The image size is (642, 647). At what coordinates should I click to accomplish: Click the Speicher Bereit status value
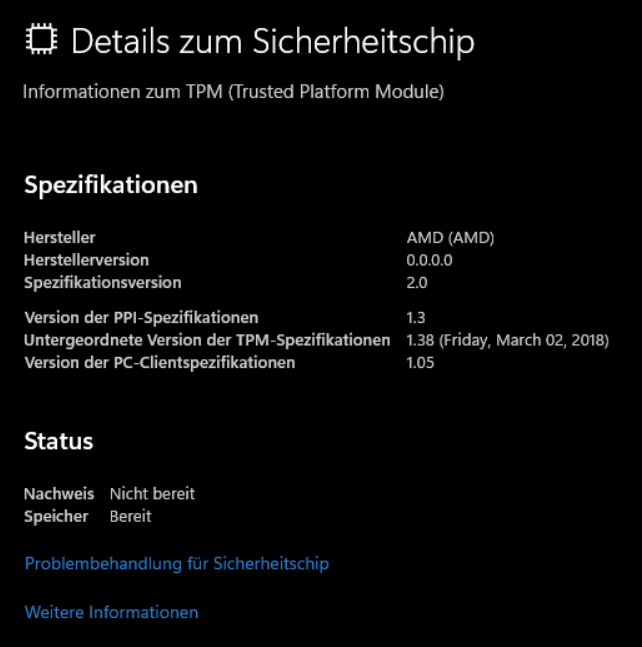131,516
